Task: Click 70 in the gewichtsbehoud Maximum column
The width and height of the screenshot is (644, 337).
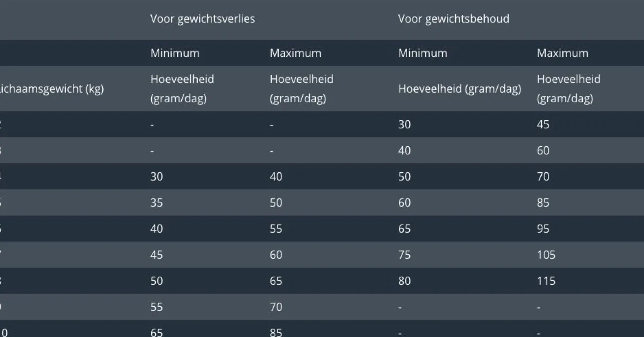Action: pos(543,177)
